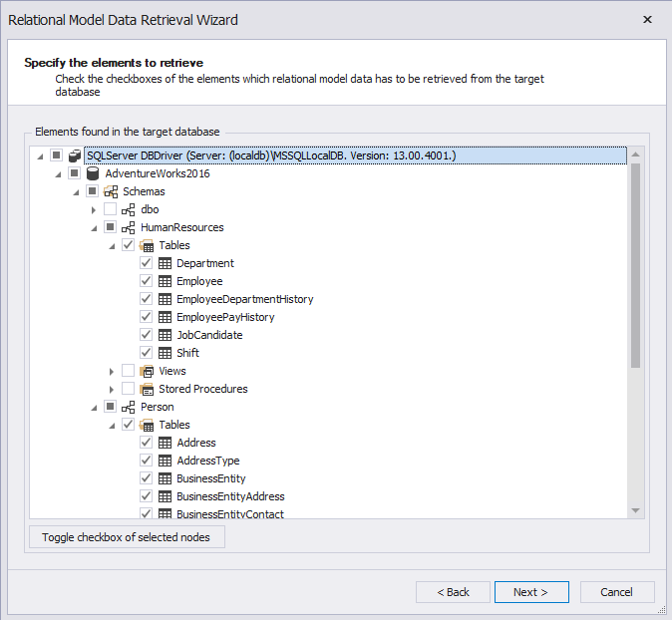Click the BusinessEntityAddress table icon

coord(165,496)
